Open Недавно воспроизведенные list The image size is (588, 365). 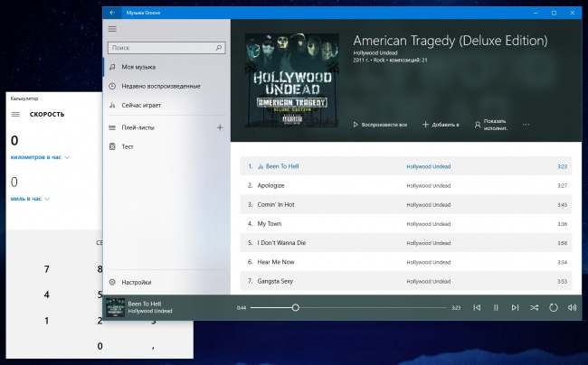click(x=166, y=86)
